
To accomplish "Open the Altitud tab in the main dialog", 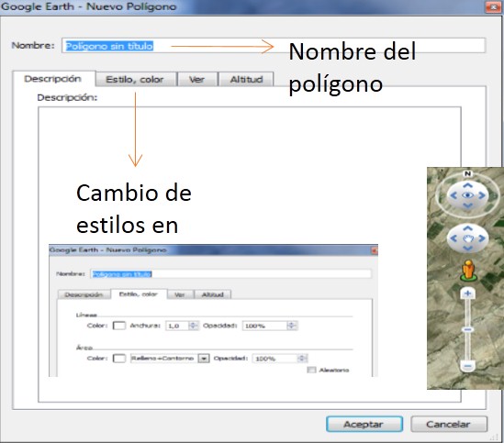I will pyautogui.click(x=246, y=80).
